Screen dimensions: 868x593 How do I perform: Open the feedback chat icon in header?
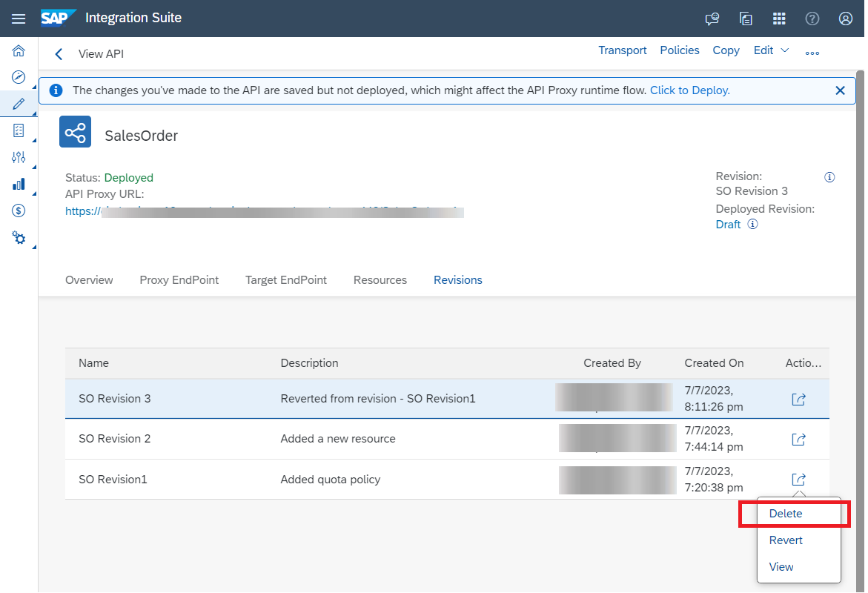coord(712,19)
